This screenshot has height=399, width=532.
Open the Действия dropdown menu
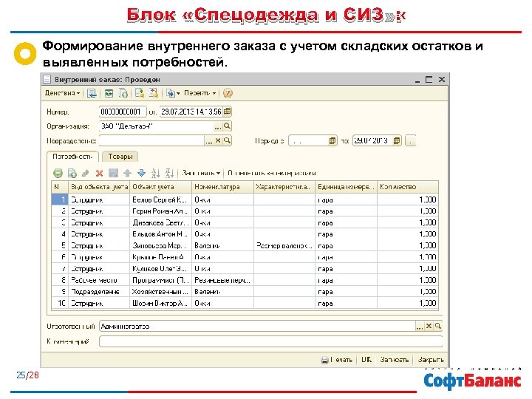[62, 93]
